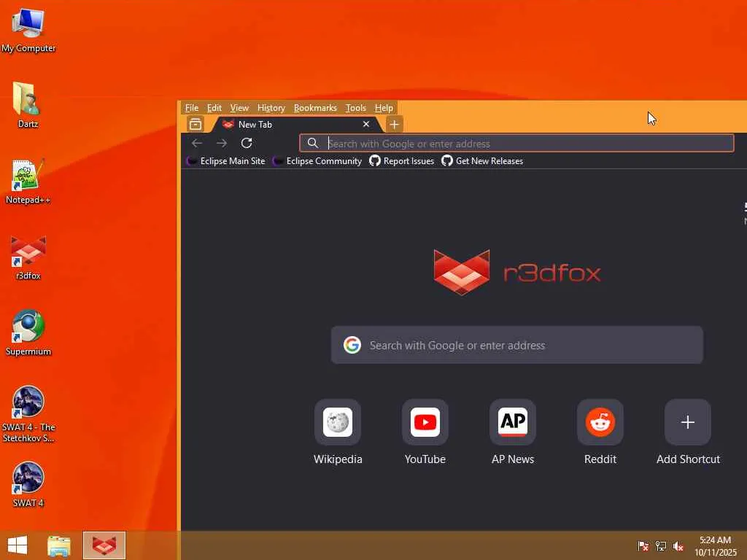Open the Help menu
Image resolution: width=747 pixels, height=560 pixels.
(x=384, y=108)
